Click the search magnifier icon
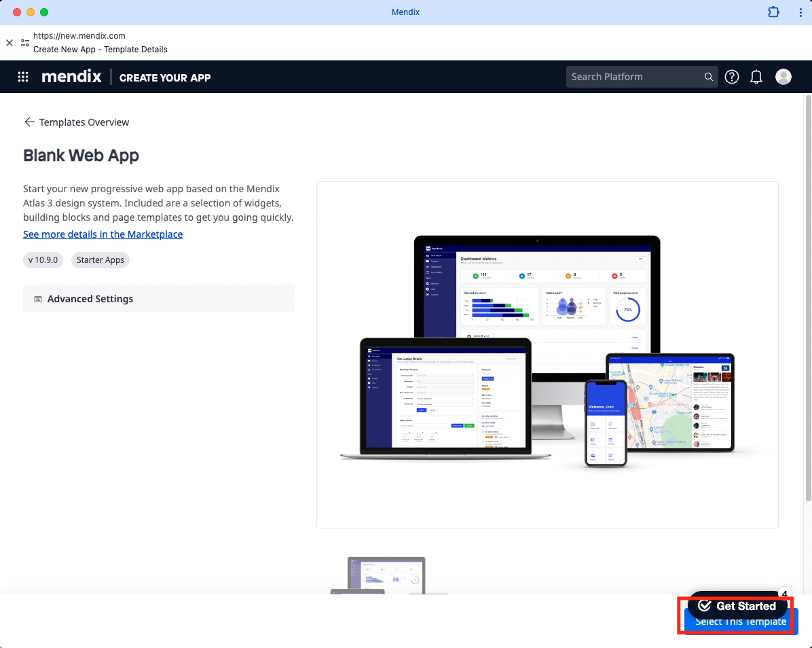This screenshot has width=812, height=648. [708, 77]
